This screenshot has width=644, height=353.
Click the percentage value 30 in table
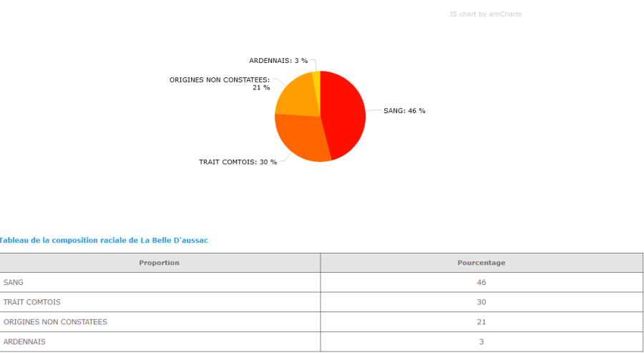click(481, 302)
